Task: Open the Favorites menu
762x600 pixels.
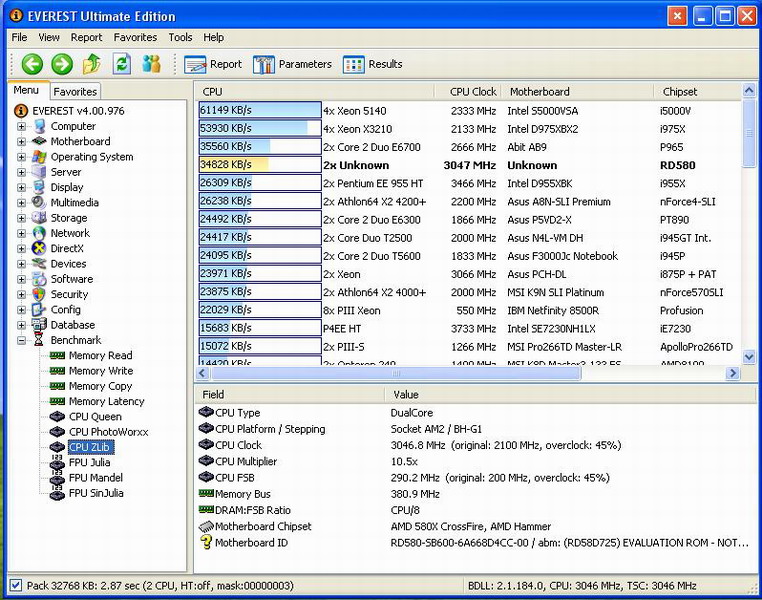Action: click(135, 37)
